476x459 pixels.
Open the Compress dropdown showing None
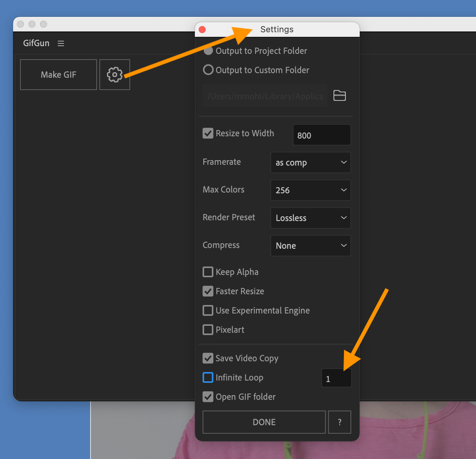click(x=311, y=245)
